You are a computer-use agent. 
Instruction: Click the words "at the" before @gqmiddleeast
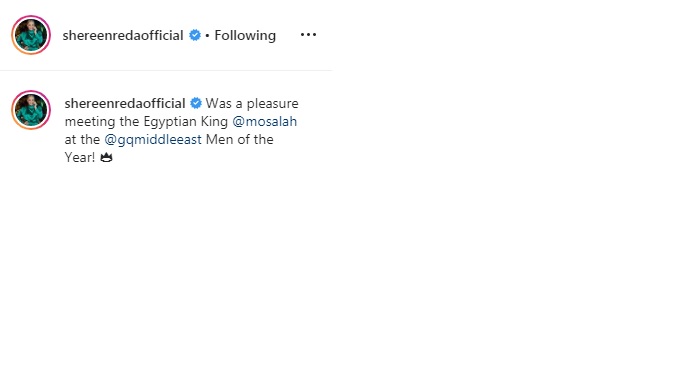[x=82, y=140]
